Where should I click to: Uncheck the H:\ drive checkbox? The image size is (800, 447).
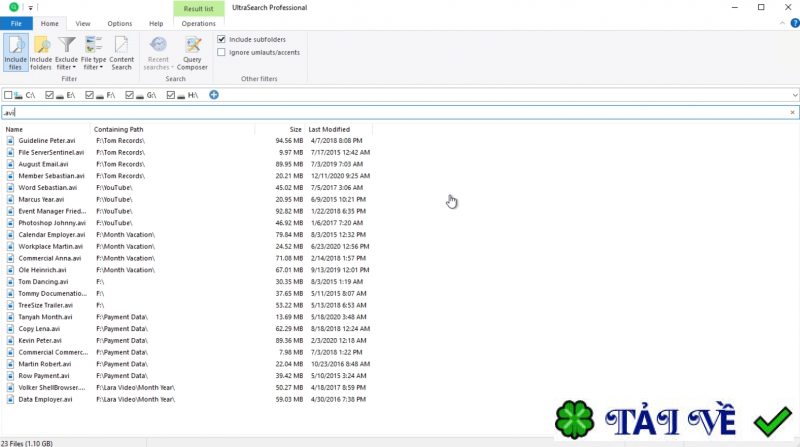click(x=171, y=95)
